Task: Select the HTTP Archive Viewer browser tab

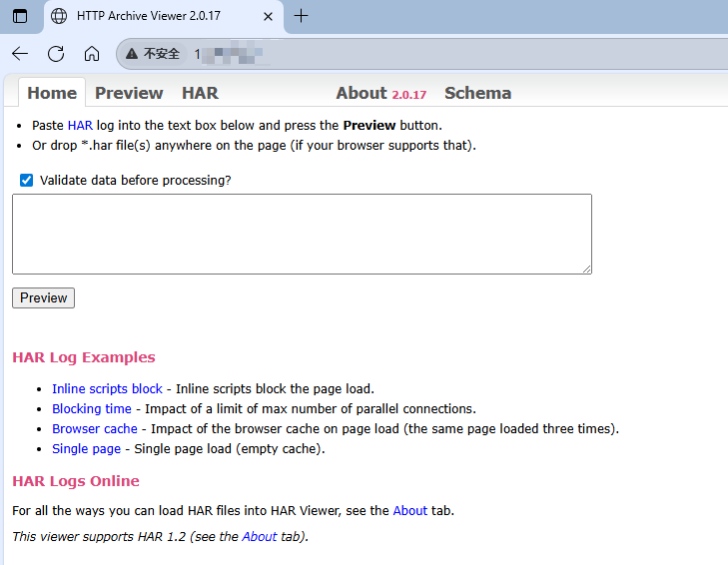Action: [x=163, y=16]
